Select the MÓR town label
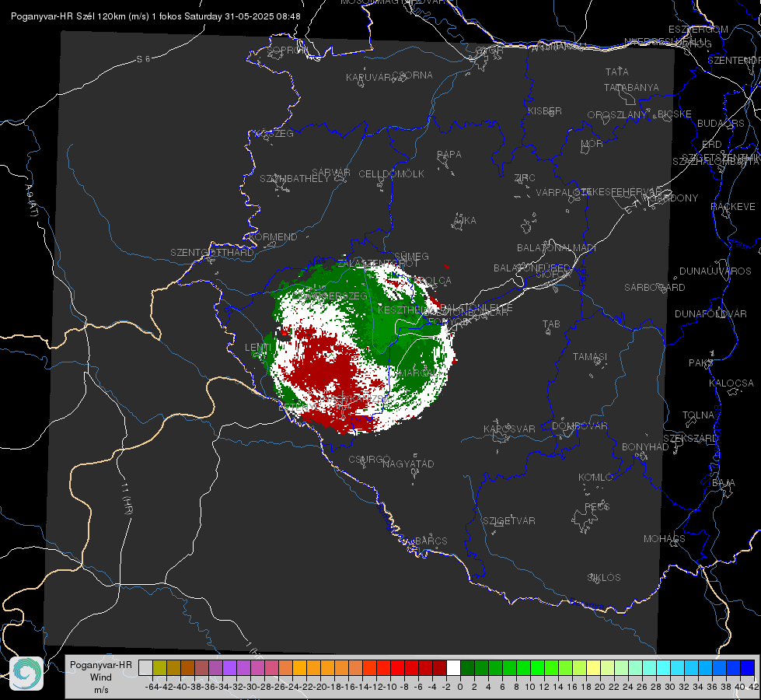Screen dimensions: 761x700 pyautogui.click(x=592, y=143)
